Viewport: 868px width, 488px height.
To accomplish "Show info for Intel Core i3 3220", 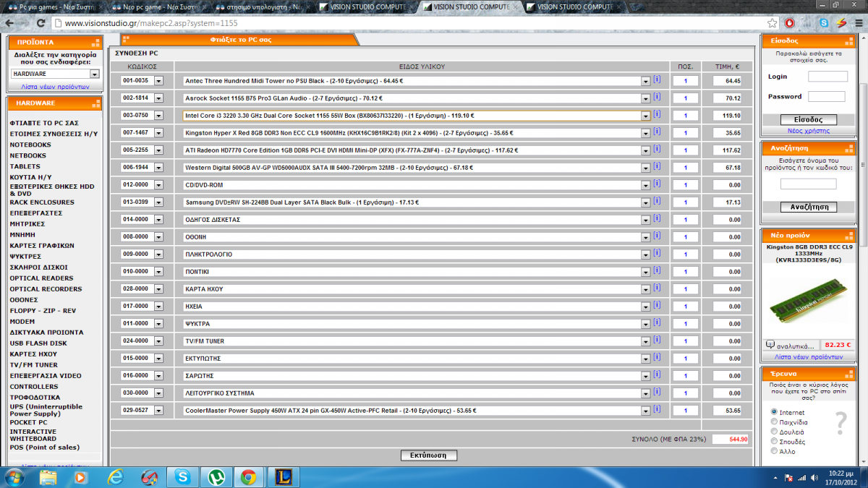I will click(x=657, y=114).
